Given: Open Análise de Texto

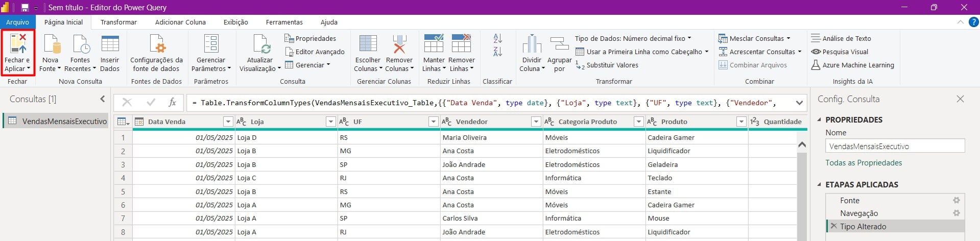Looking at the screenshot, I should pyautogui.click(x=841, y=38).
